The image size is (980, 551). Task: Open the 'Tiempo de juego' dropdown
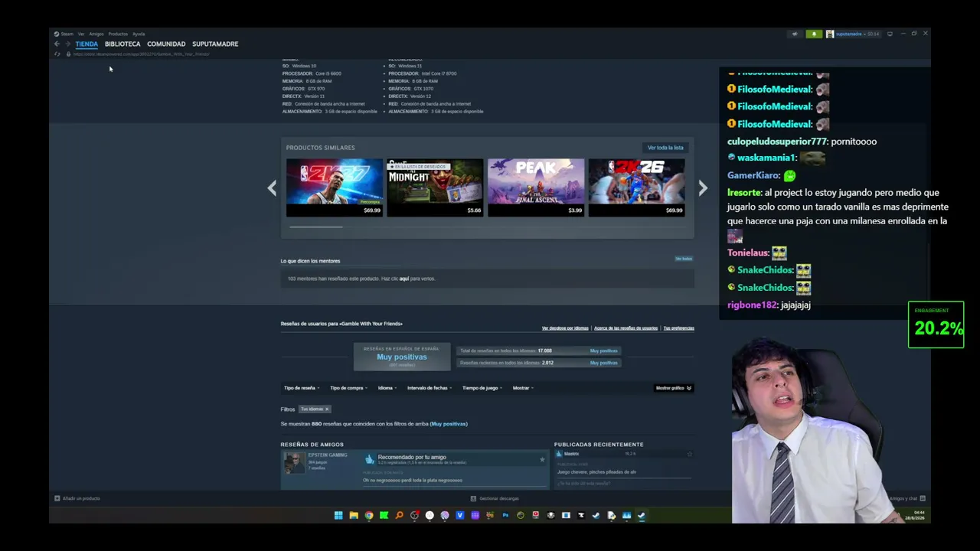tap(482, 388)
